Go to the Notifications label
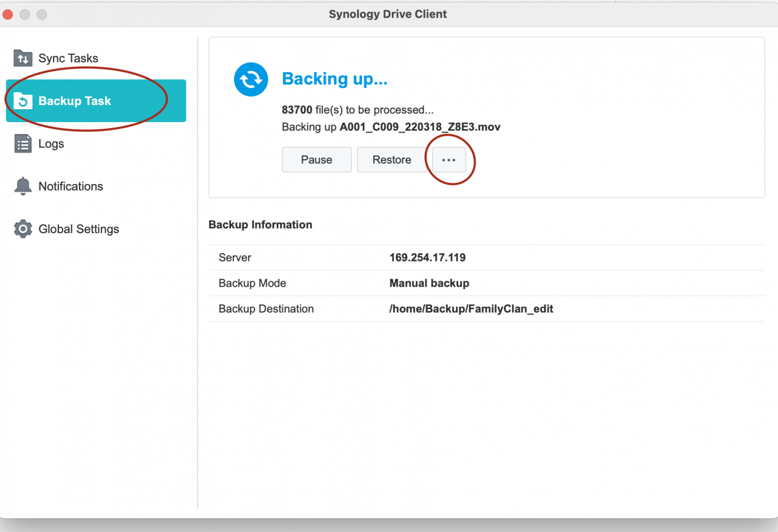778x532 pixels. 71,186
